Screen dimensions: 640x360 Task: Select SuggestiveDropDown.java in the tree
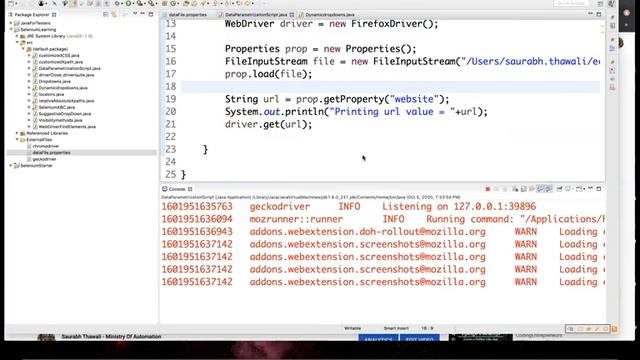point(64,114)
